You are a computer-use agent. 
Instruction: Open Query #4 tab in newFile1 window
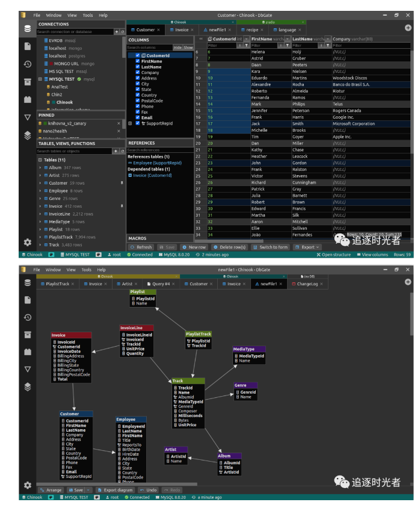coord(161,283)
